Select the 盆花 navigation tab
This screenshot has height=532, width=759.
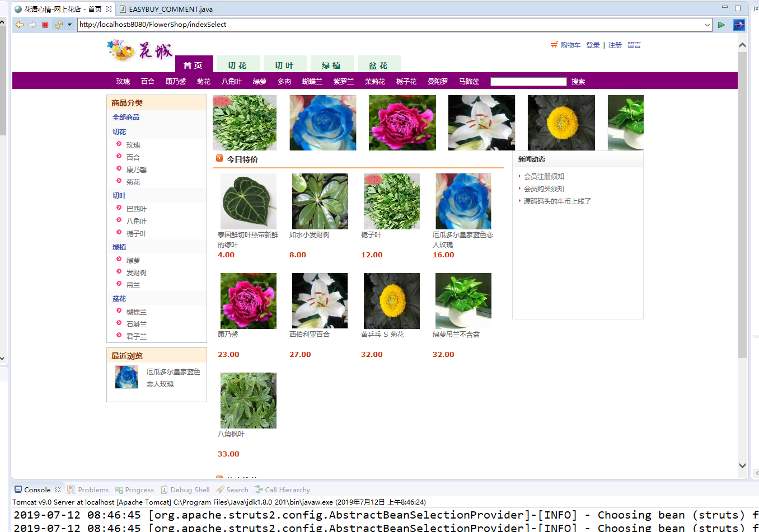coord(379,65)
